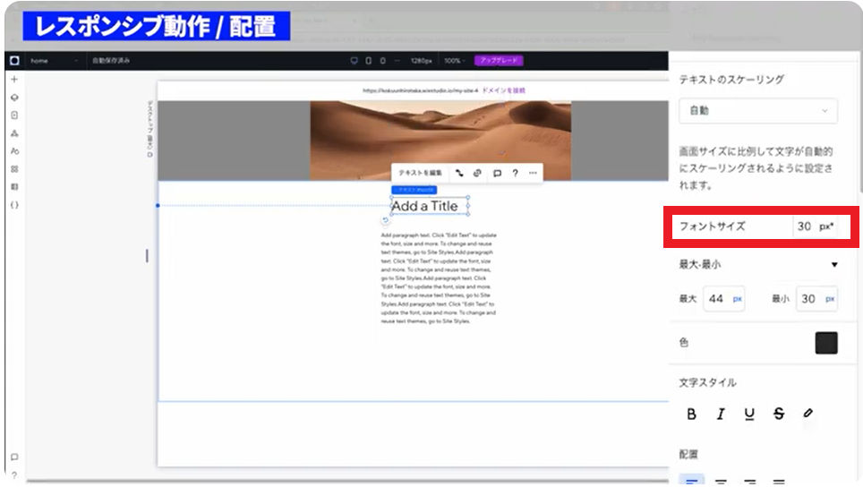Open the Layers panel in sidebar
This screenshot has width=863, height=504.
click(x=14, y=98)
